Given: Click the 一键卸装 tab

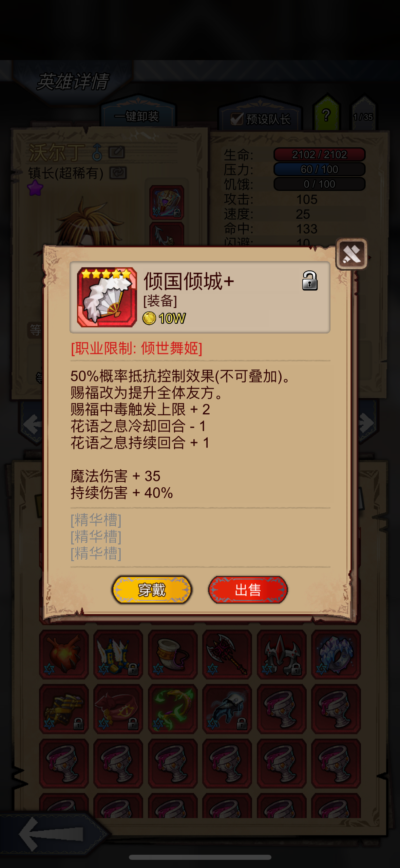Looking at the screenshot, I should [x=137, y=116].
